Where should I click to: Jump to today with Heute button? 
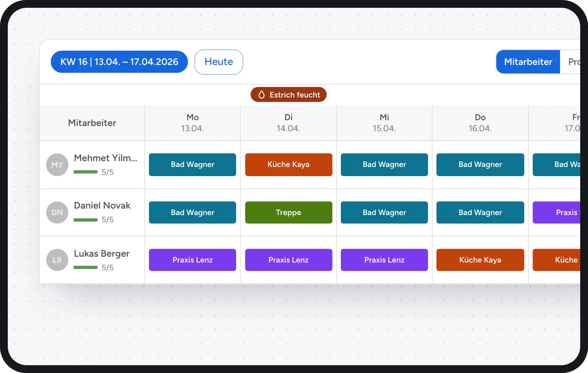[x=219, y=62]
